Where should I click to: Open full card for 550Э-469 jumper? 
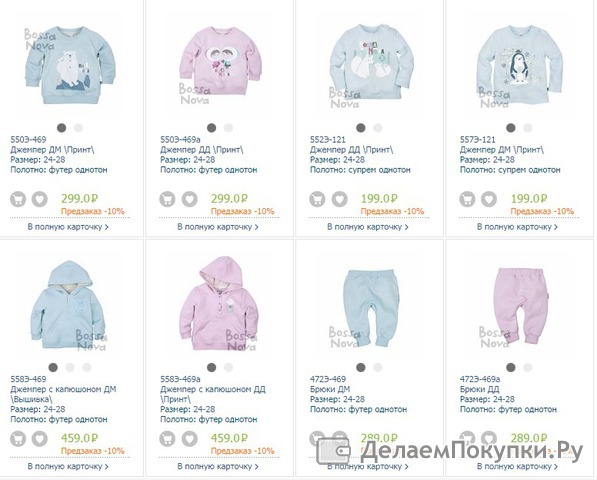pyautogui.click(x=68, y=227)
